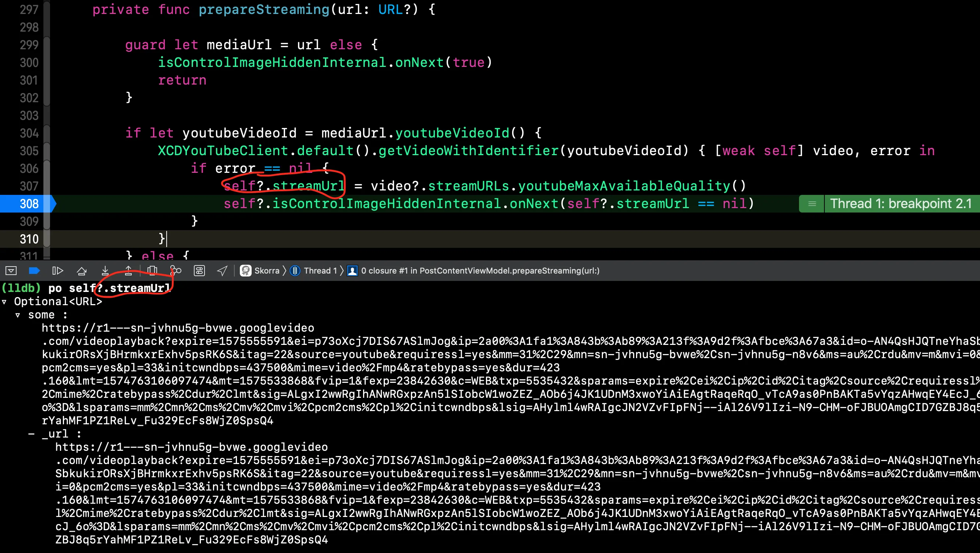Deactivate breakpoints with blue tag icon
Screen dimensions: 980x553
point(34,271)
